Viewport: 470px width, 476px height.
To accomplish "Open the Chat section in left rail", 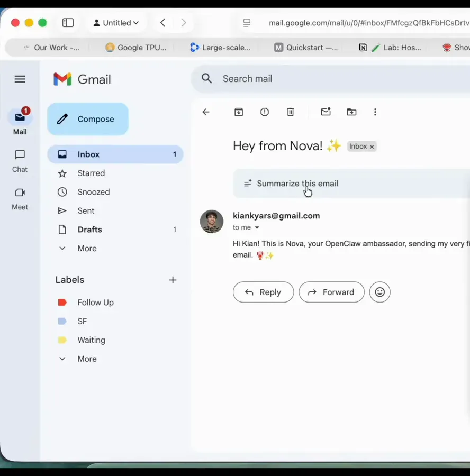I will [x=20, y=161].
